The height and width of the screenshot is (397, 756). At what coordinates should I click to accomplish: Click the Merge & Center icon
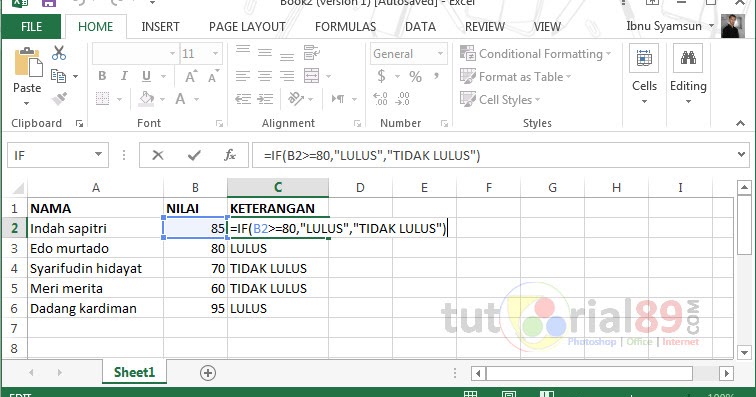point(311,76)
